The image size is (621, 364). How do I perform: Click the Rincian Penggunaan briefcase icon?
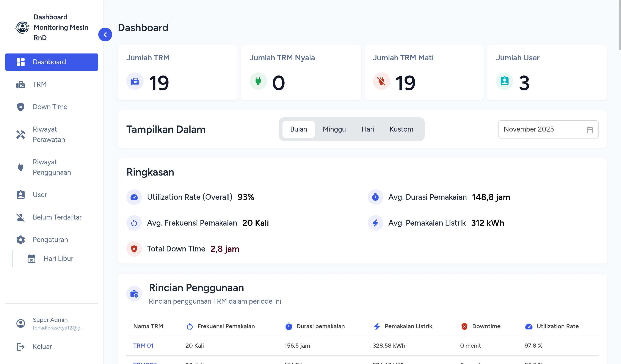coord(134,294)
